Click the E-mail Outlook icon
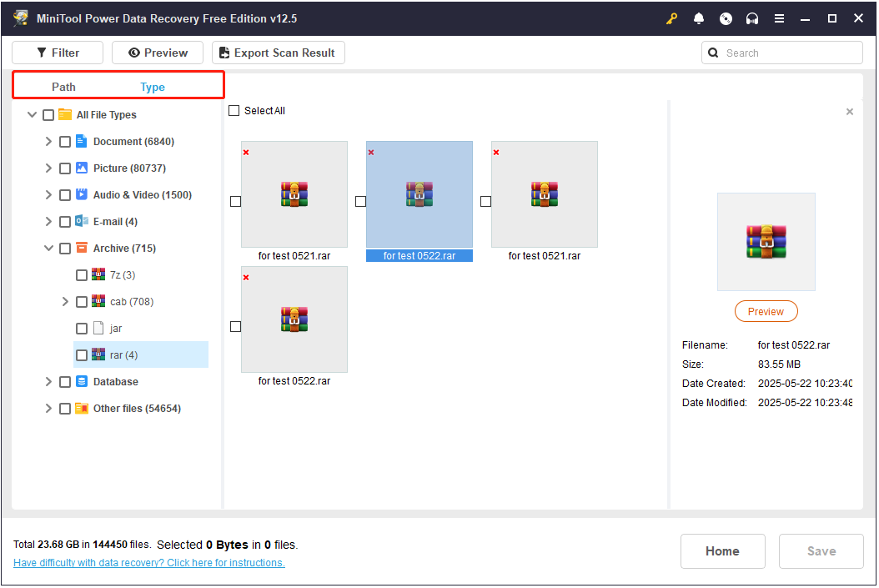 [x=81, y=221]
